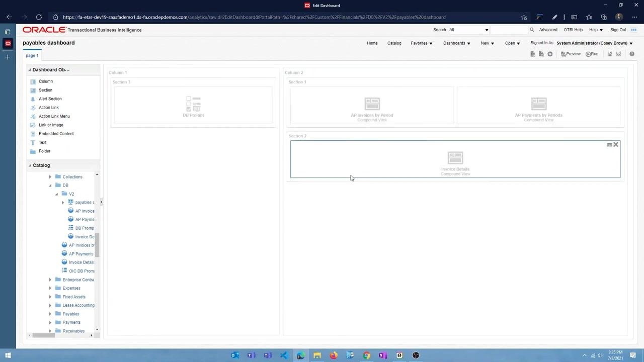Click the search magnifier icon
644x362 pixels.
532,30
